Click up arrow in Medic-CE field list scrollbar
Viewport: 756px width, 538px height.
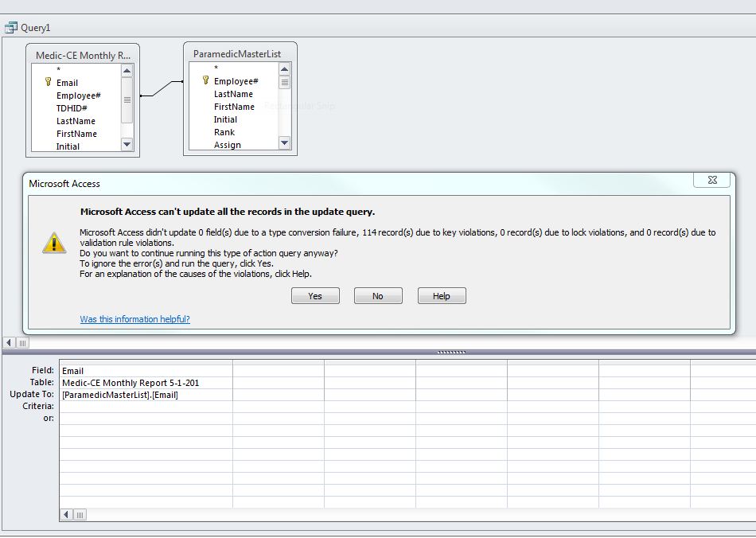pos(127,72)
